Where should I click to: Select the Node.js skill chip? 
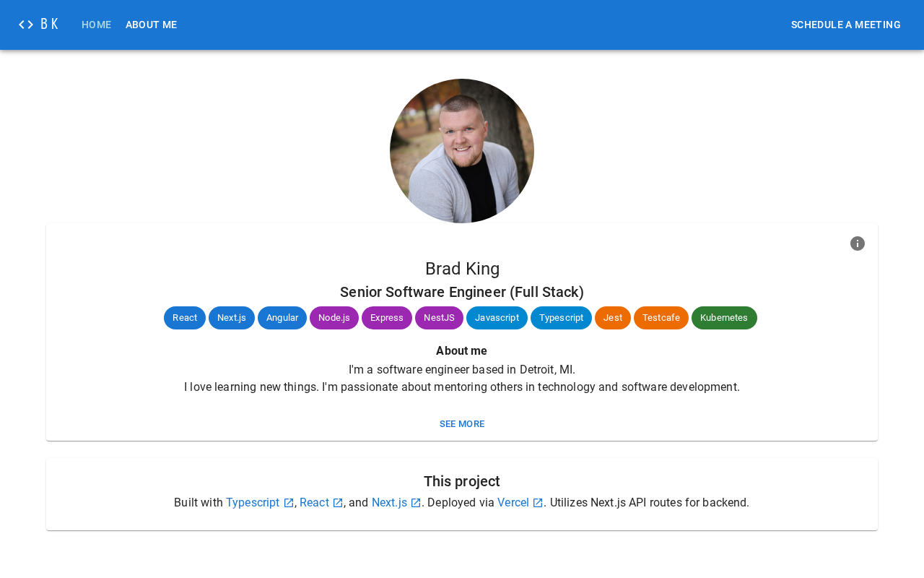(334, 318)
